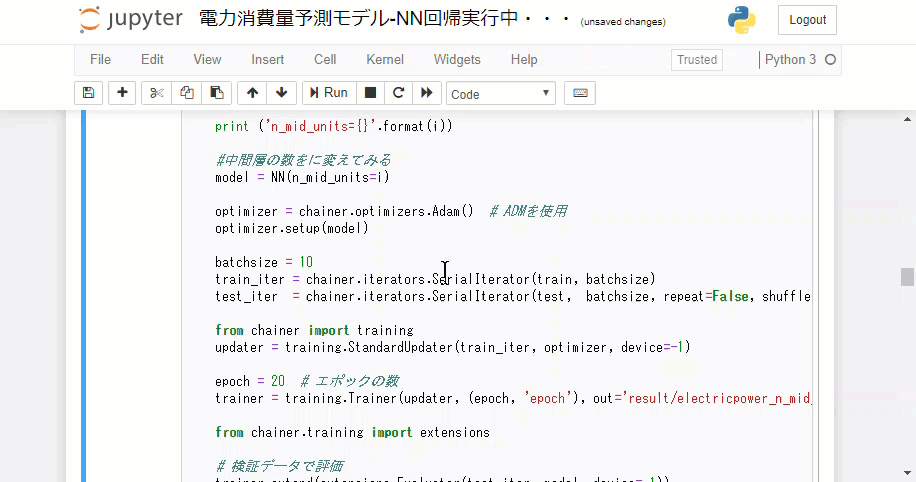
Task: Open the Kernel menu
Action: pos(385,59)
